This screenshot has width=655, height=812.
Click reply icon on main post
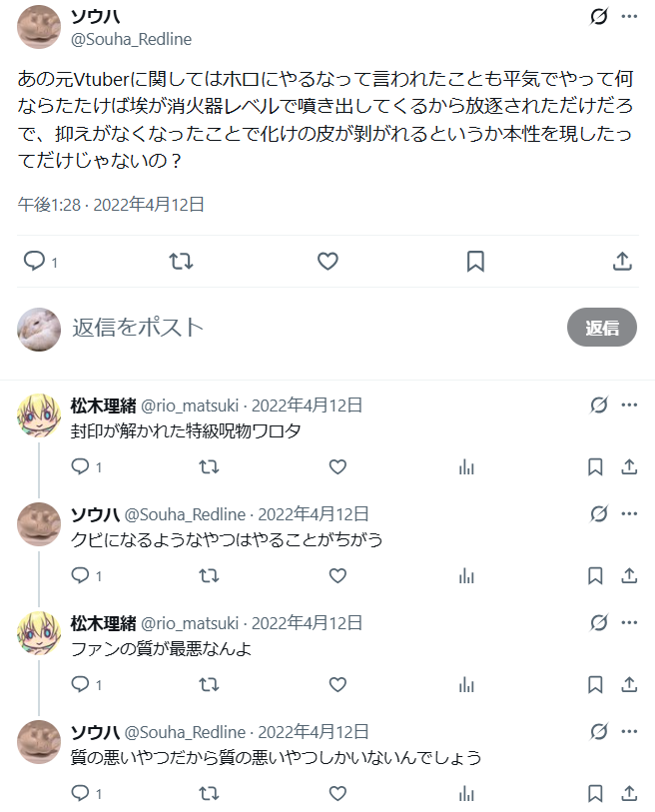point(35,261)
